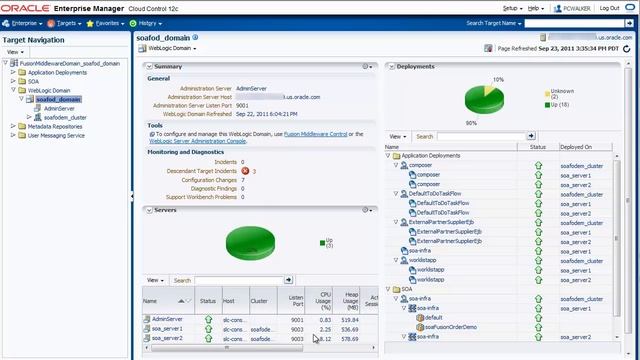Viewport: 640px width, 360px height.
Task: Click the info icon beside soafod_domain title
Action: [195, 37]
